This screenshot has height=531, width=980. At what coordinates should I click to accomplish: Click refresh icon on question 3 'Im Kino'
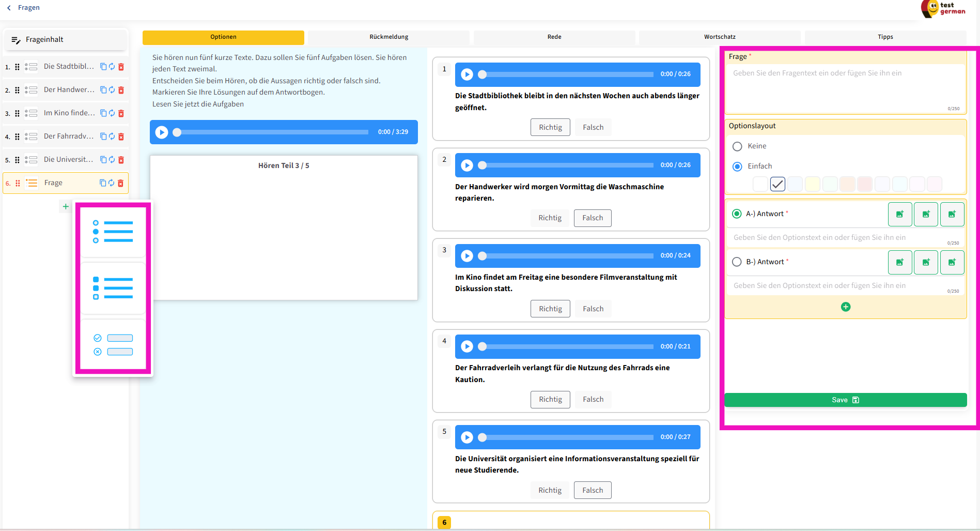pyautogui.click(x=112, y=113)
